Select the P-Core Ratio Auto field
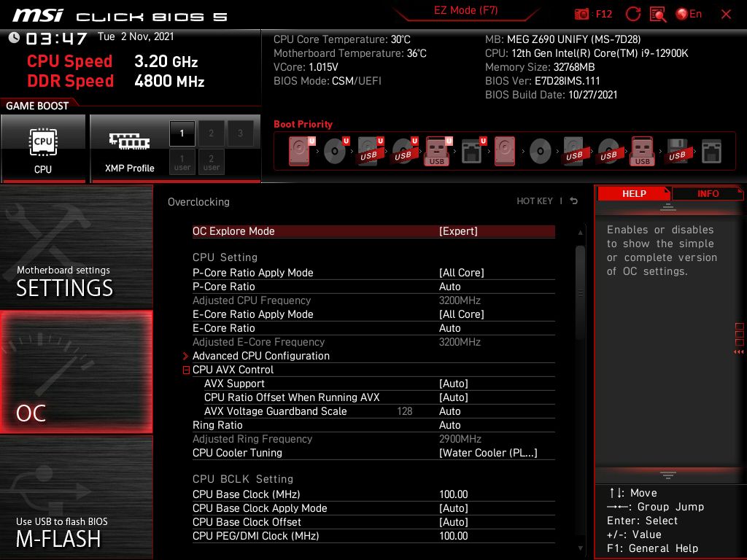 [449, 287]
